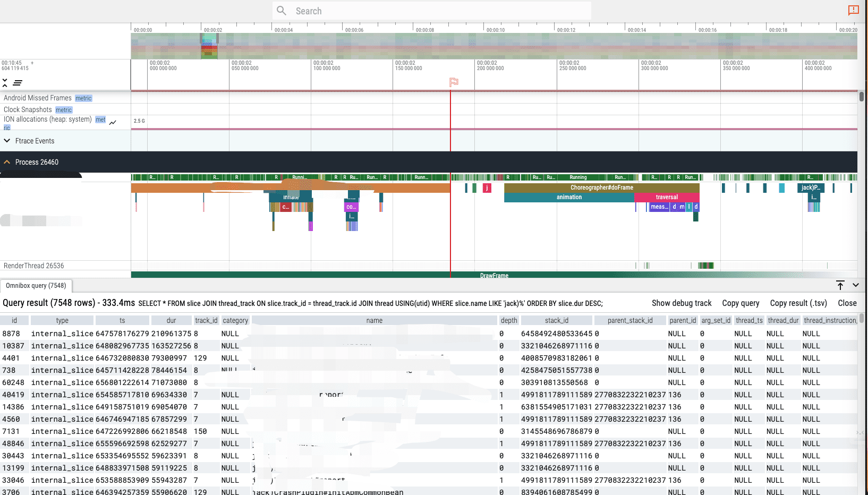Click the teal animation slice
Viewport: 868px width, 495px height.
[x=569, y=197]
